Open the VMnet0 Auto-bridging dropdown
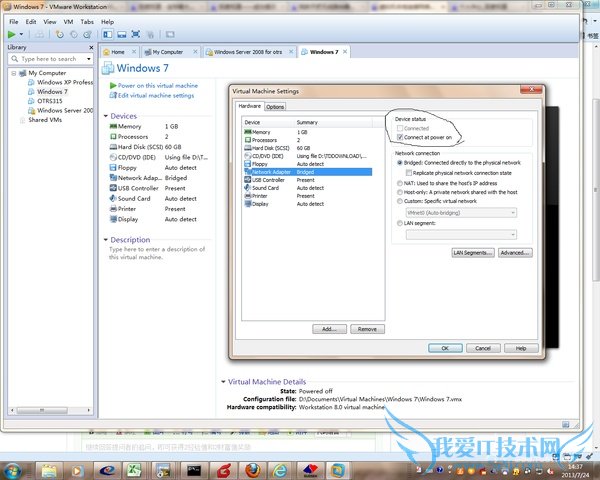 [x=461, y=213]
